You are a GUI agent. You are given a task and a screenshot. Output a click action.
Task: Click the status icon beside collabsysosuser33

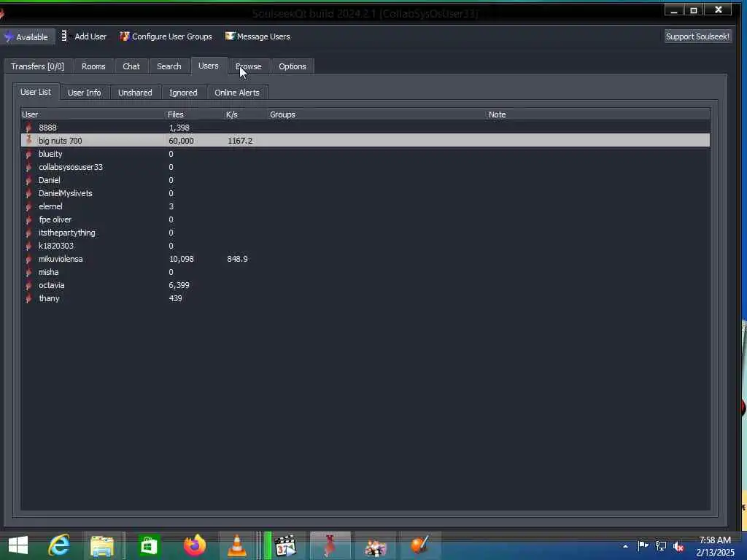click(x=29, y=167)
